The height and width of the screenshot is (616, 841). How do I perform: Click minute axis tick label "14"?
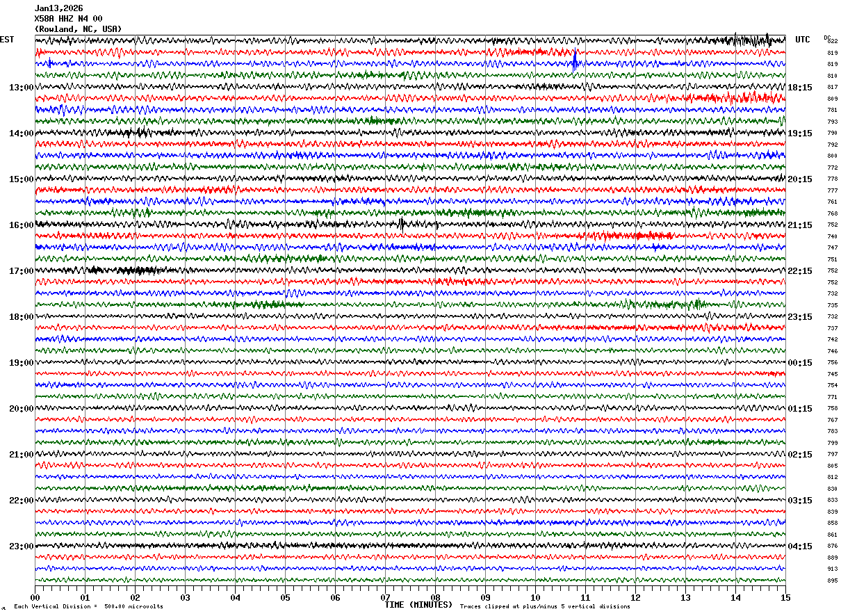tap(735, 597)
